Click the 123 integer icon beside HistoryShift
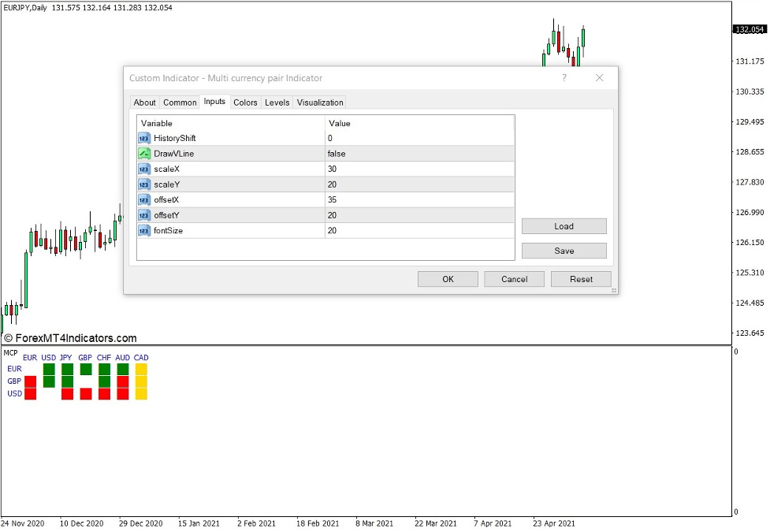 [143, 138]
